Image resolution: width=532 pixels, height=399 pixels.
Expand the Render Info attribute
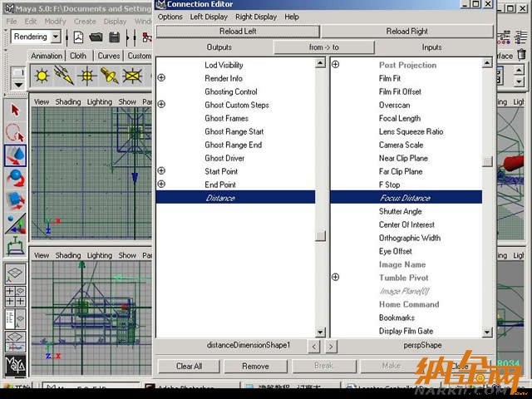pyautogui.click(x=161, y=77)
